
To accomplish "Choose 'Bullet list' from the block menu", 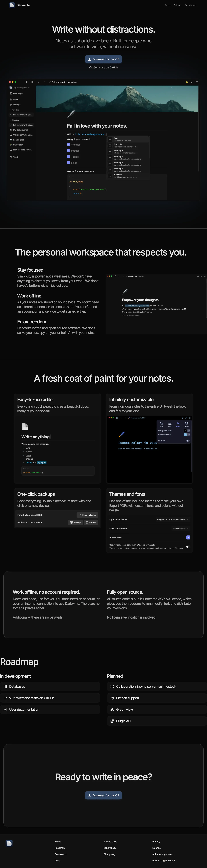I will (128, 176).
